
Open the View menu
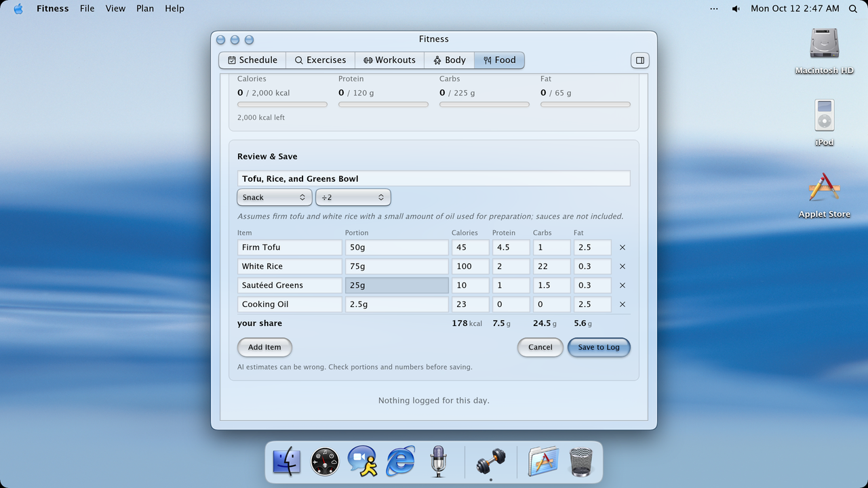[x=115, y=9]
